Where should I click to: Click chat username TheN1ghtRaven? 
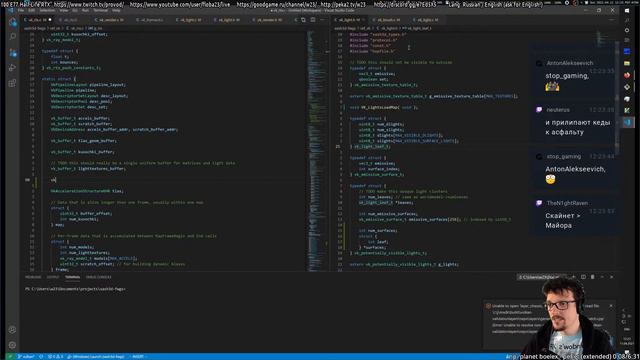tap(567, 203)
